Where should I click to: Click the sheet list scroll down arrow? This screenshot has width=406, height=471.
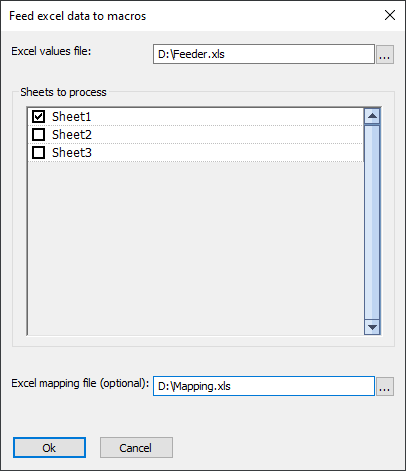coord(372,327)
